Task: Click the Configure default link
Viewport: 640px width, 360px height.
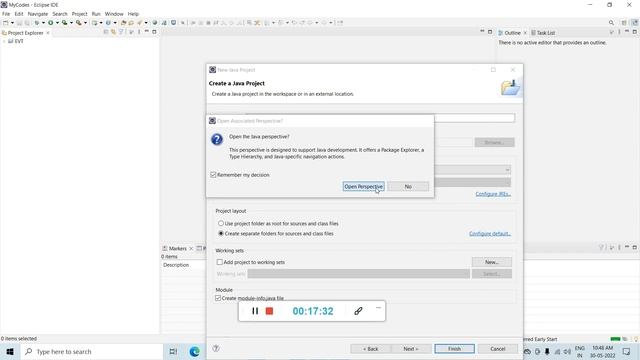Action: tap(490, 233)
